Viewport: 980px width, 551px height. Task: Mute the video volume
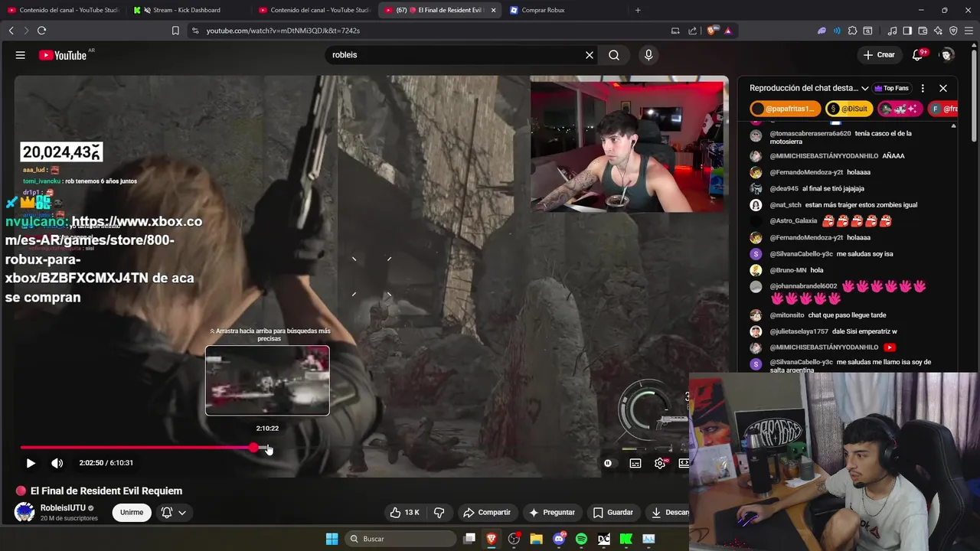click(57, 463)
